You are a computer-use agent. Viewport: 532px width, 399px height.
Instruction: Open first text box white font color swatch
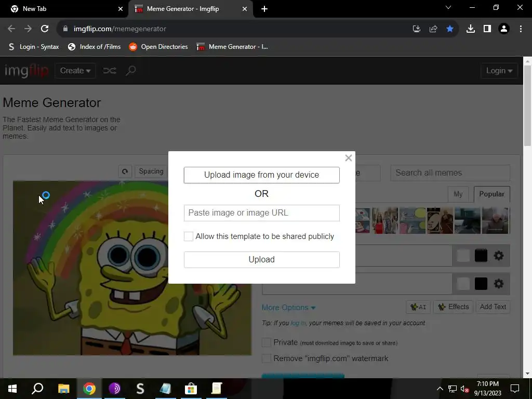click(x=463, y=256)
